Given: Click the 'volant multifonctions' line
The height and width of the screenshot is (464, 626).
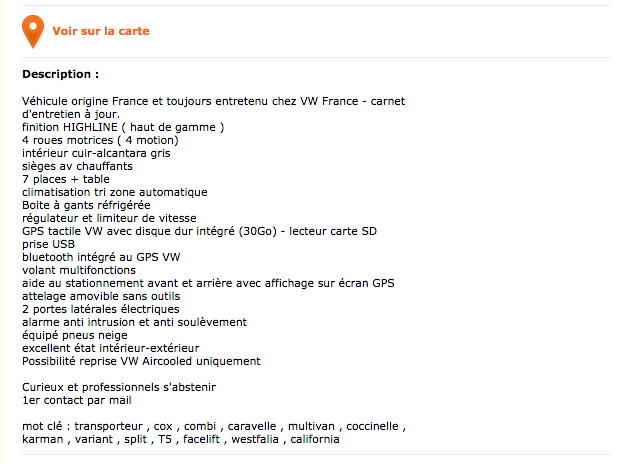Looking at the screenshot, I should click(79, 270).
